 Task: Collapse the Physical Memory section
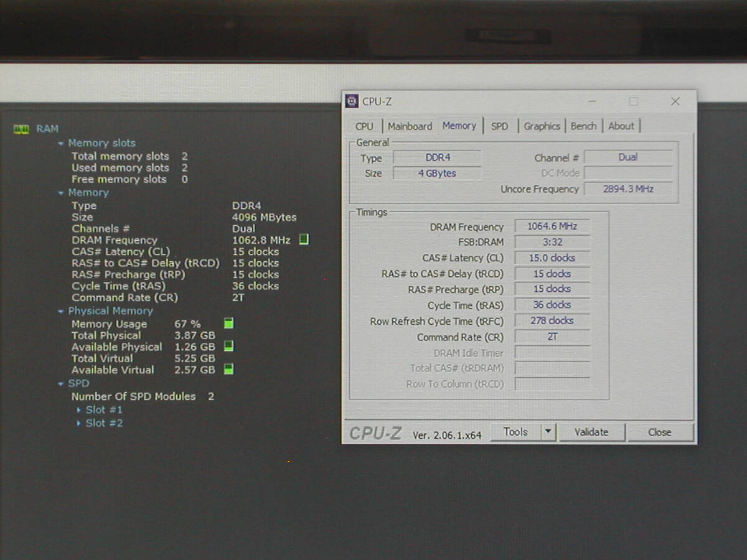coord(61,312)
